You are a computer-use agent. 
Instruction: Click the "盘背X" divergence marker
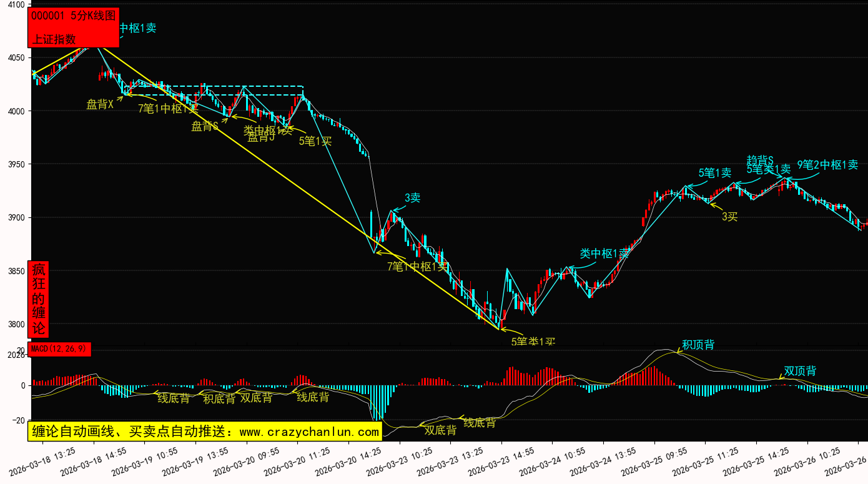click(x=100, y=104)
